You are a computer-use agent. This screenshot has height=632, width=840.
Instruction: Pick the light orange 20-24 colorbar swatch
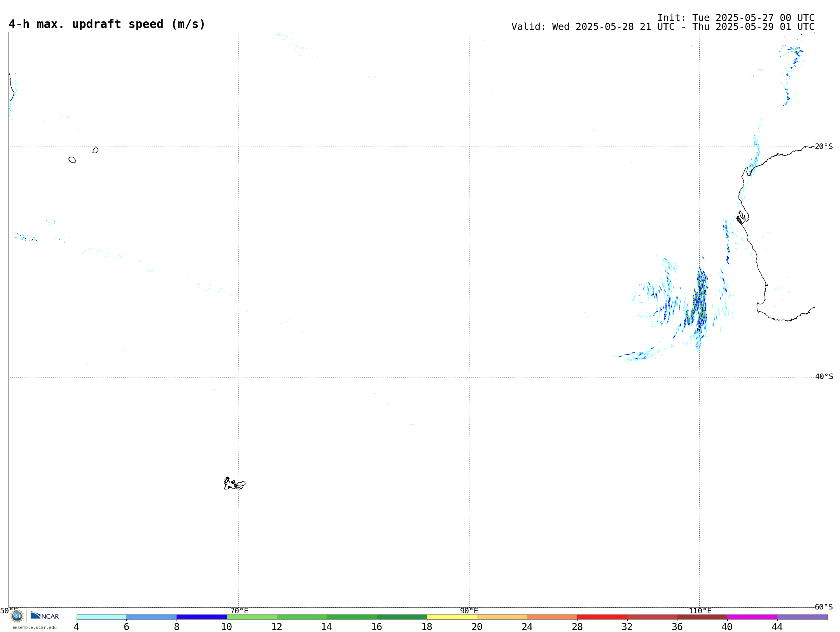coord(502,617)
